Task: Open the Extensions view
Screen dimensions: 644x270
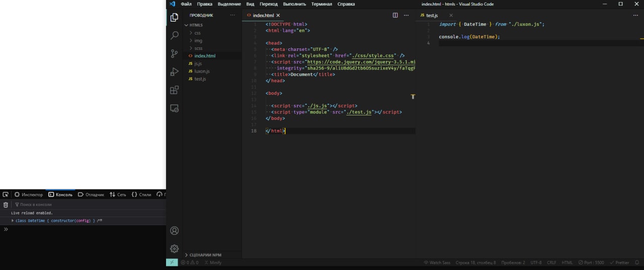Action: [x=174, y=90]
